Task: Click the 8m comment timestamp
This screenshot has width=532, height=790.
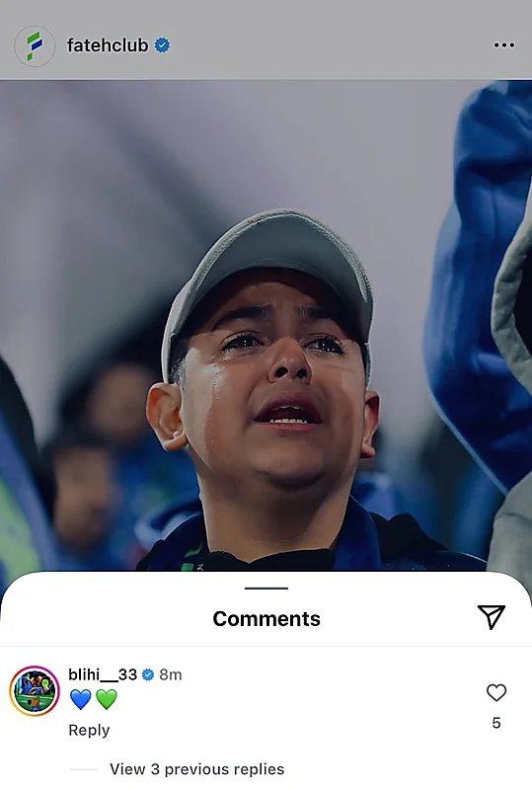Action: tap(171, 674)
